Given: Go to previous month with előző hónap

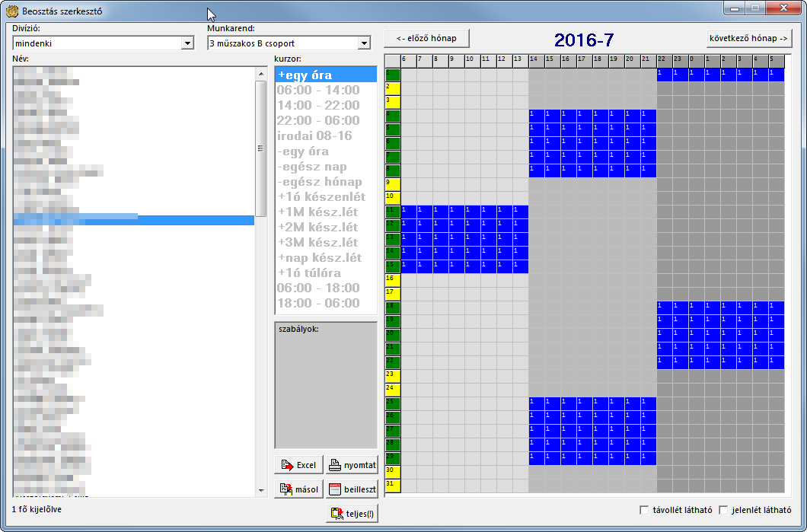Looking at the screenshot, I should (x=426, y=38).
